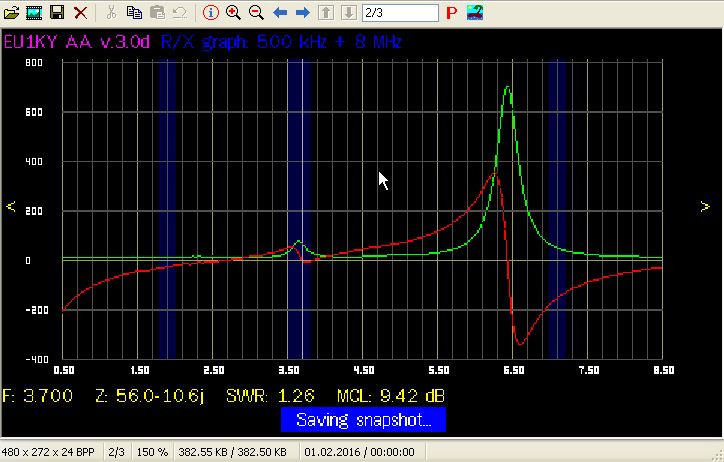
Task: Save image with the floppy disk icon
Action: (57, 13)
